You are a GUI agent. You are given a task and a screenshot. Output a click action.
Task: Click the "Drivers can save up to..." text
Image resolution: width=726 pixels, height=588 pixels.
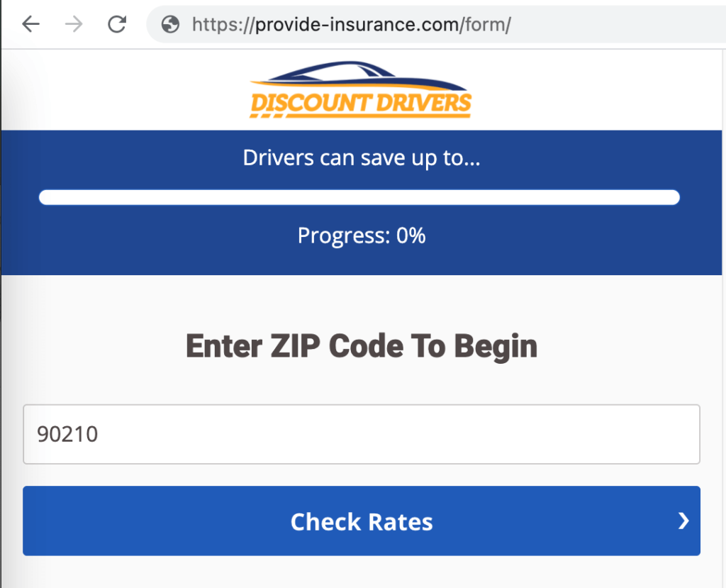362,157
